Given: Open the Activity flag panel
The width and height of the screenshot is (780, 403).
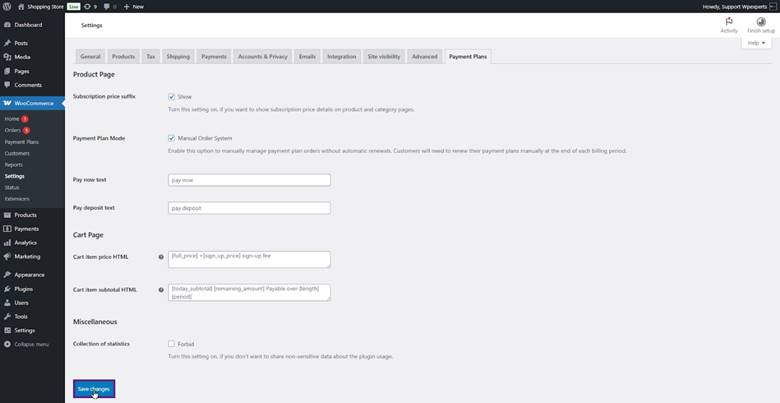Looking at the screenshot, I should click(x=729, y=25).
